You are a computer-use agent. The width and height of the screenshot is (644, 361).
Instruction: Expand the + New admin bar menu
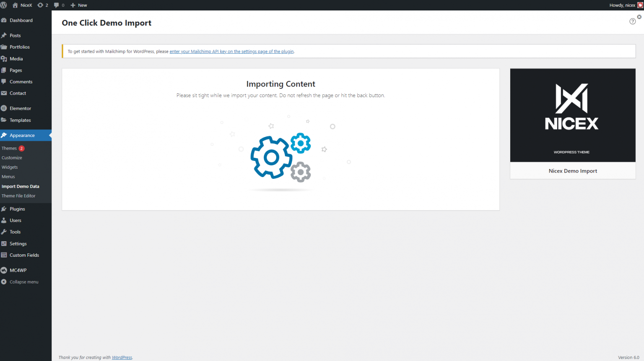point(78,5)
